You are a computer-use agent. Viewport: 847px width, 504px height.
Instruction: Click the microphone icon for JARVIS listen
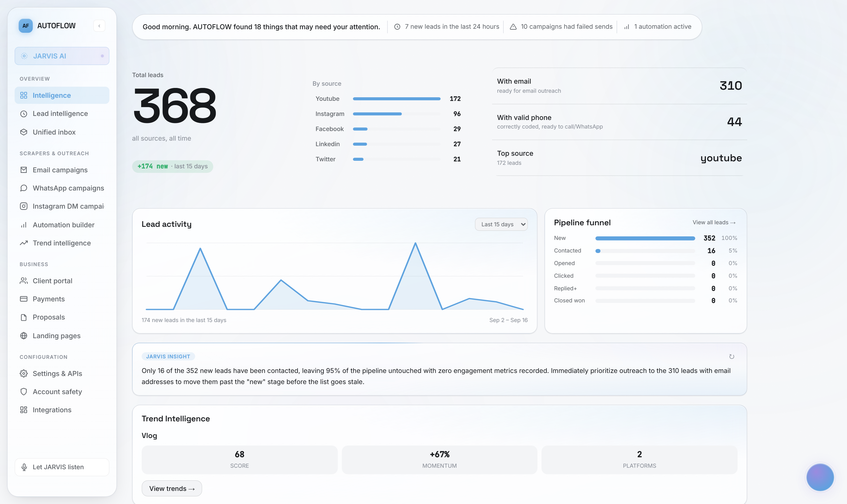[24, 467]
